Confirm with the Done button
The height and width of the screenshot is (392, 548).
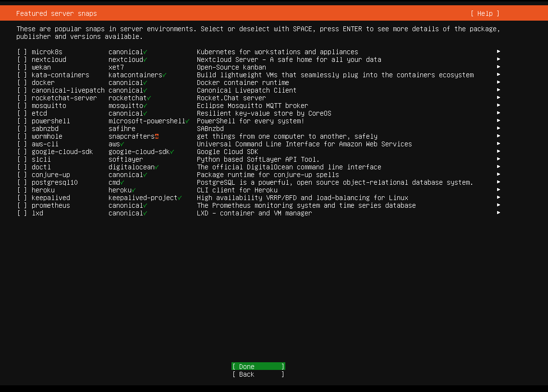[x=258, y=367]
